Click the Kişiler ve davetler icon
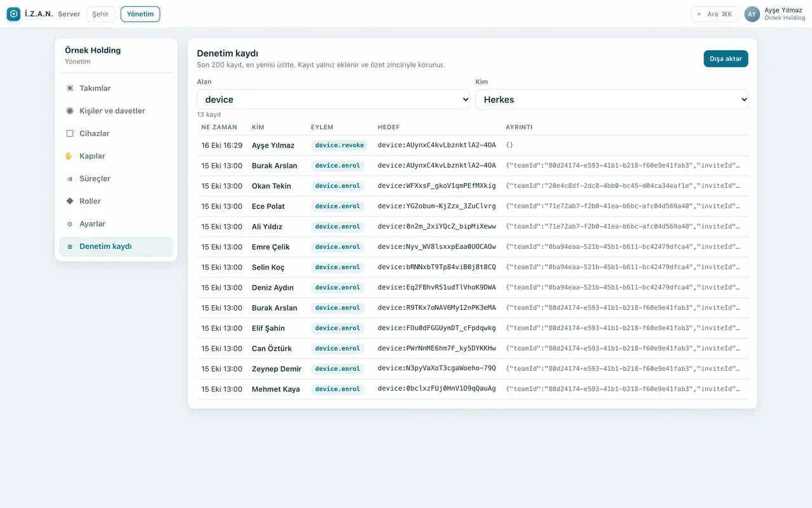Screen dimensions: 812x508 [70, 111]
